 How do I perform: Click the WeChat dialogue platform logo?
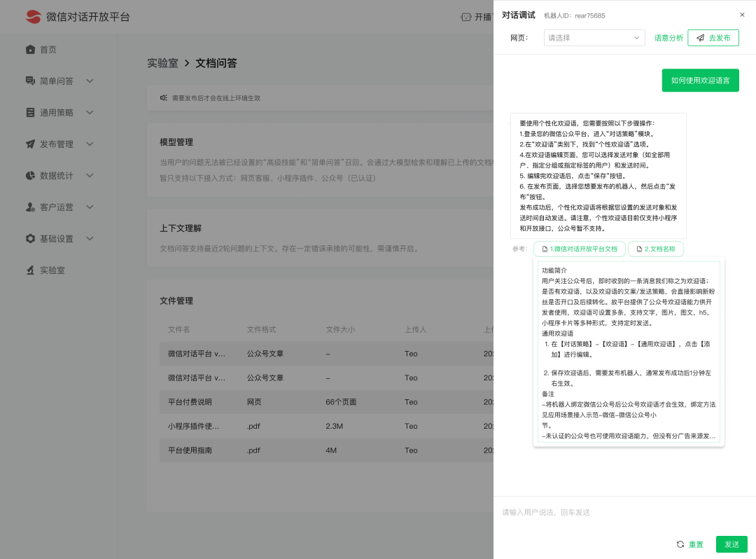click(x=34, y=17)
